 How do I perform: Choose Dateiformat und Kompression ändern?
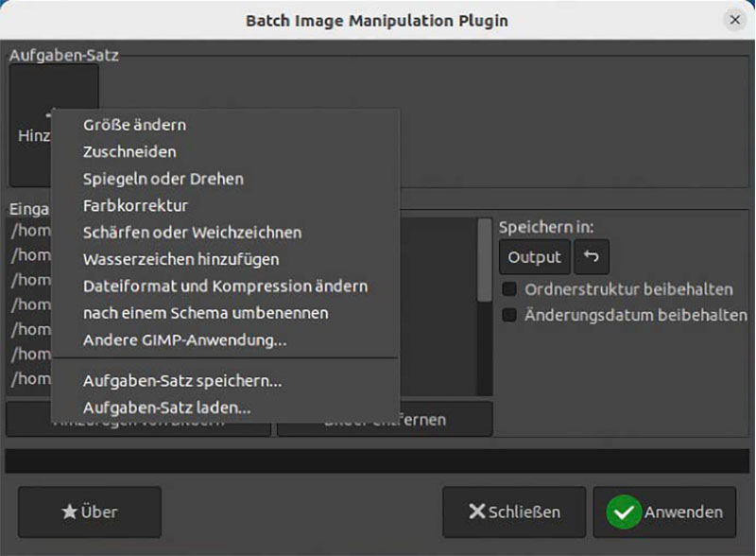pyautogui.click(x=225, y=286)
